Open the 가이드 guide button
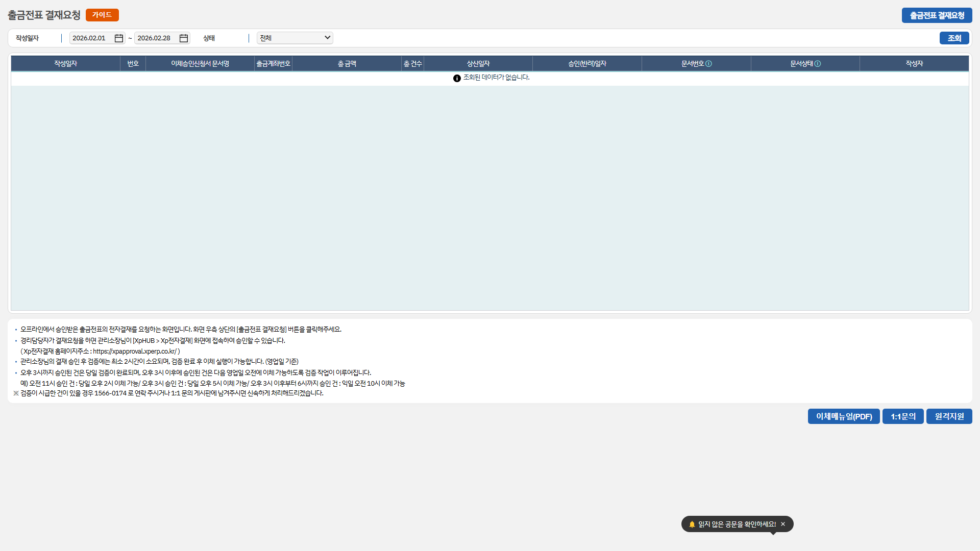980x551 pixels. click(102, 15)
